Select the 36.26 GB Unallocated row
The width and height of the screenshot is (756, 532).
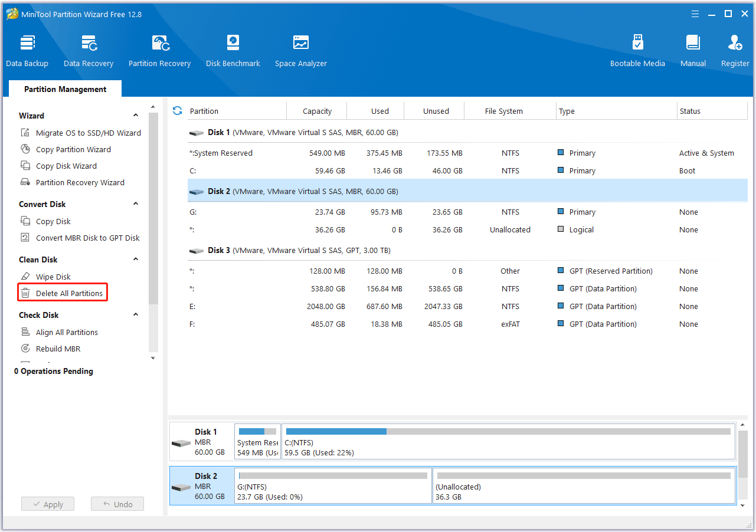point(467,230)
